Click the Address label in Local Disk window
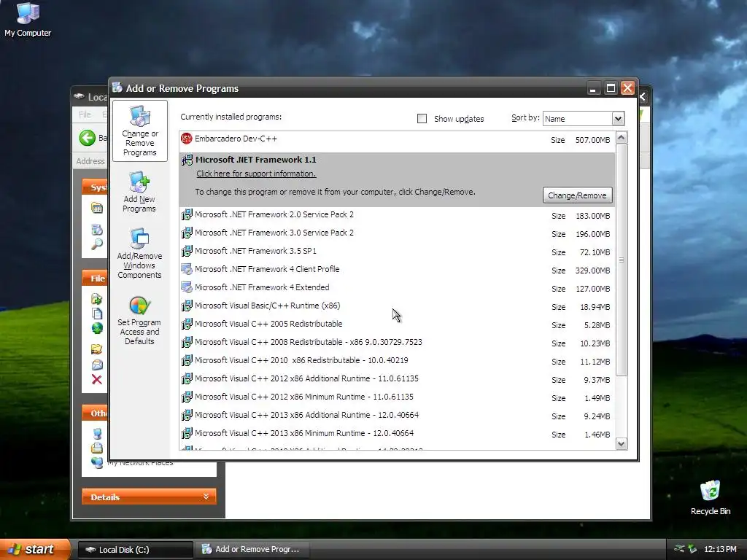This screenshot has height=560, width=747. coord(90,161)
